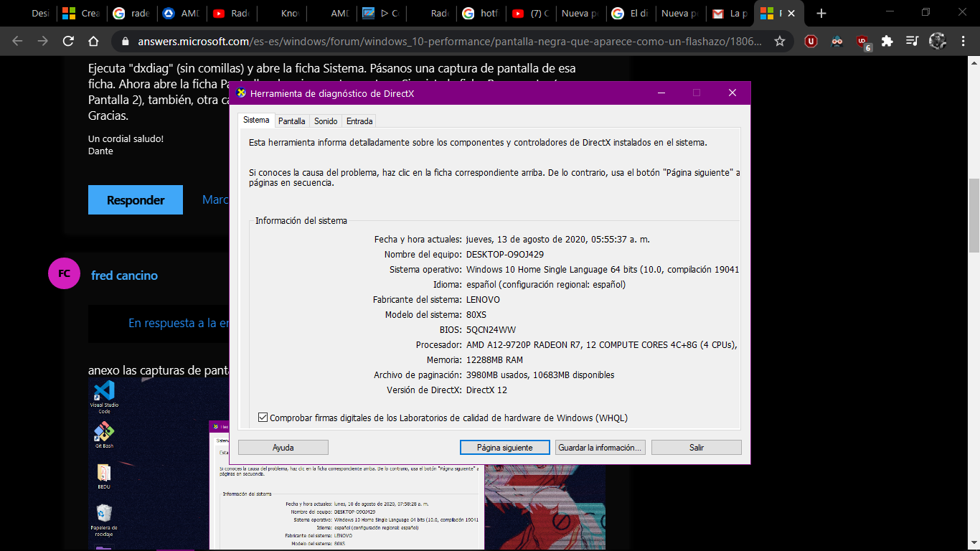The height and width of the screenshot is (551, 980).
Task: Click the 80XS model value
Action: coord(476,314)
